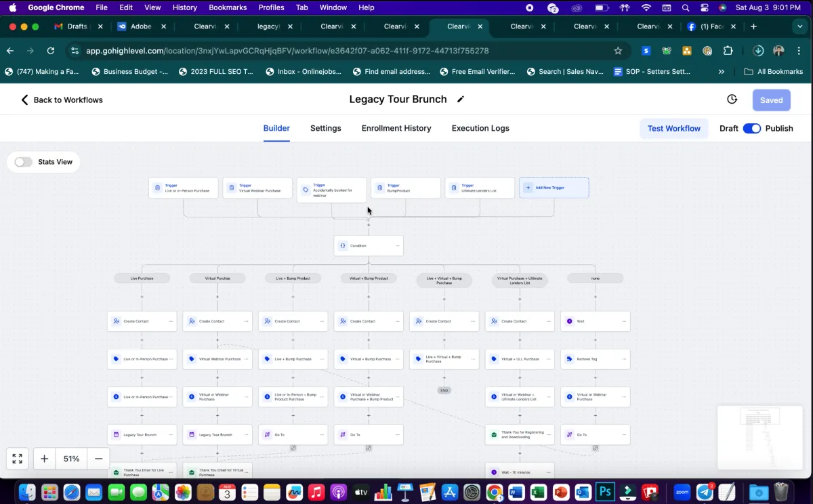Viewport: 813px width, 504px height.
Task: Click the Test Workflow button
Action: 673,128
